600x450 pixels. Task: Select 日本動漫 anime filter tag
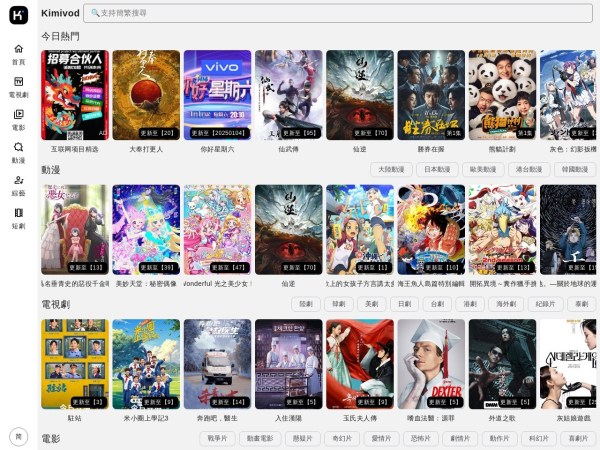click(x=437, y=169)
